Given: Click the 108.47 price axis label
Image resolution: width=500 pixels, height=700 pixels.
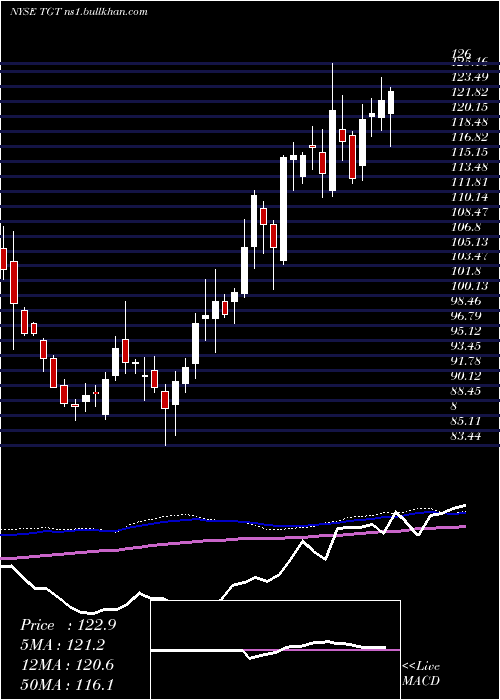Looking at the screenshot, I should 471,212.
